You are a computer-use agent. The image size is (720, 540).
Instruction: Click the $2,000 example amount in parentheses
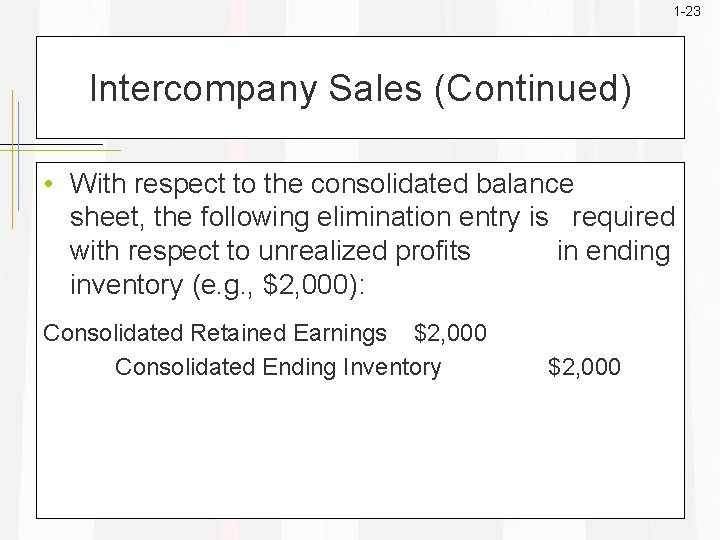click(x=306, y=285)
